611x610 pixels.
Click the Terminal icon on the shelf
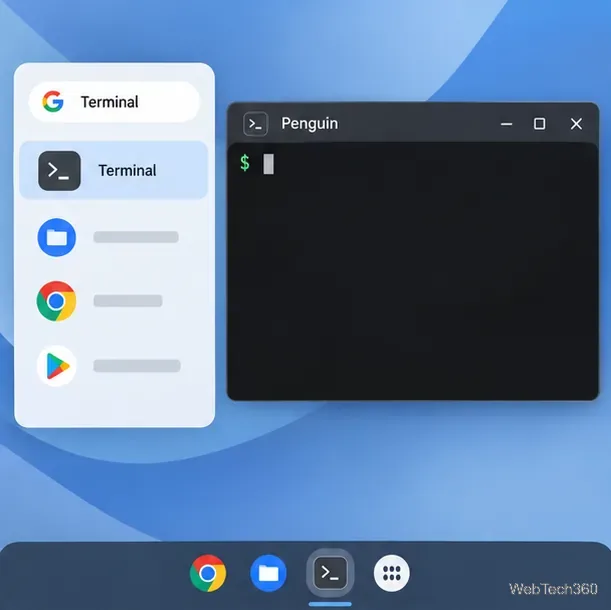330,573
